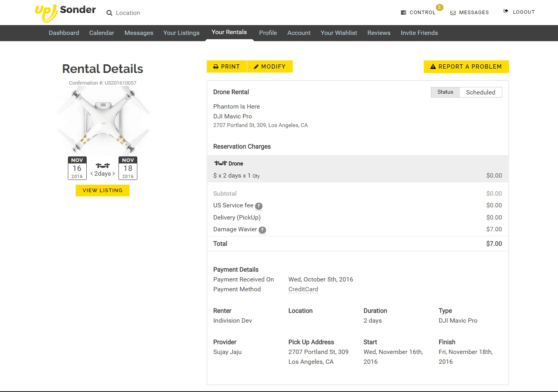Click the Logout link
558x392 pixels.
[x=524, y=12]
